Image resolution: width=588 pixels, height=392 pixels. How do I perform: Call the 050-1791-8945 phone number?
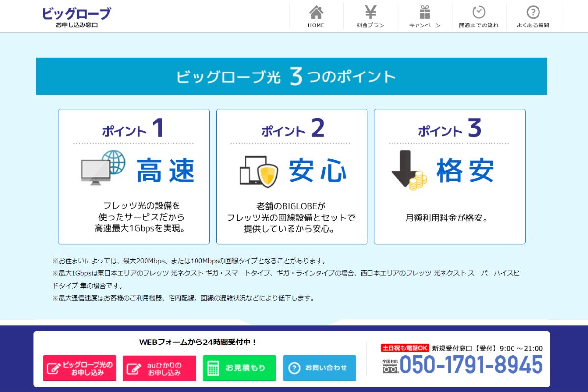(x=471, y=365)
